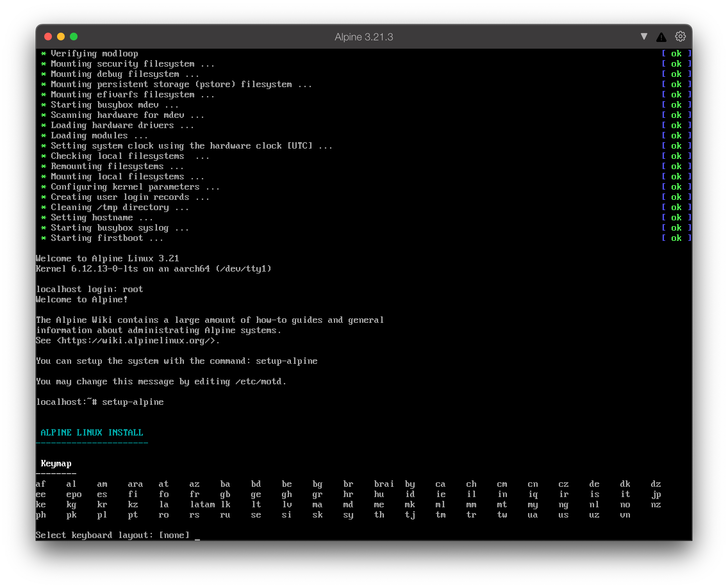Minimize window with the yellow button

pos(61,37)
